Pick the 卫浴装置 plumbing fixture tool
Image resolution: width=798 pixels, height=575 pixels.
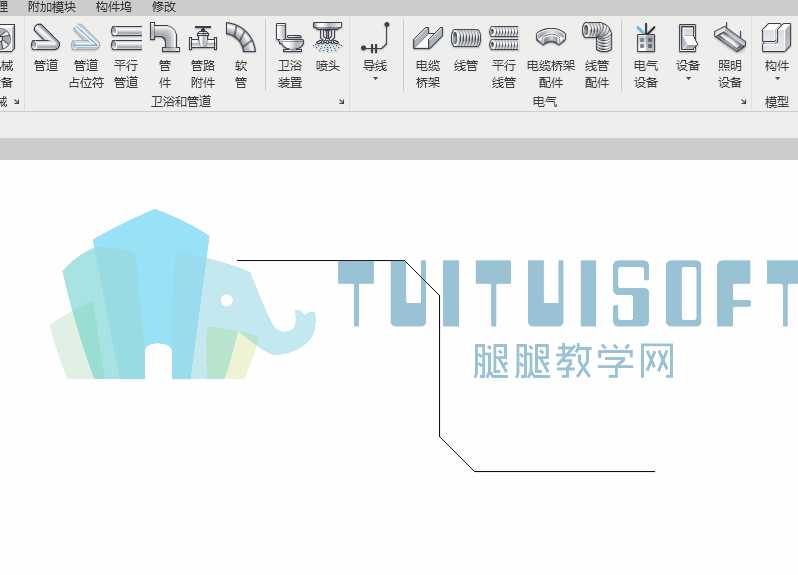[x=290, y=55]
